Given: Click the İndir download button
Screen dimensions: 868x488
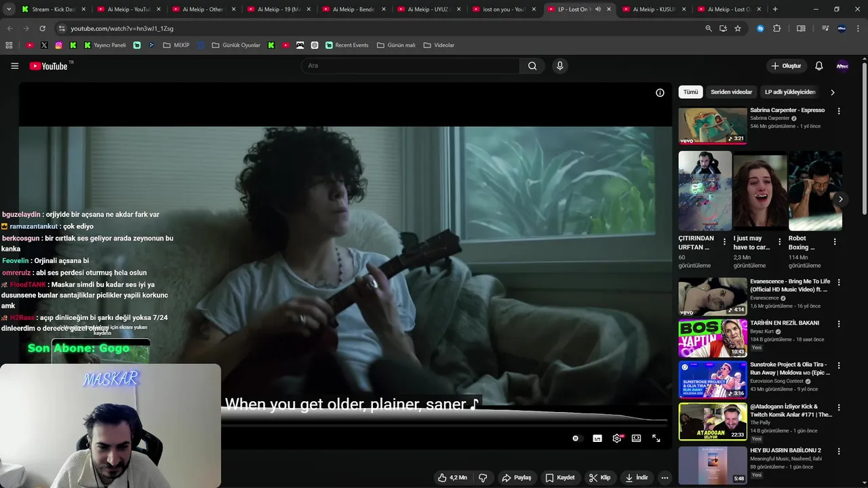Looking at the screenshot, I should click(x=637, y=478).
